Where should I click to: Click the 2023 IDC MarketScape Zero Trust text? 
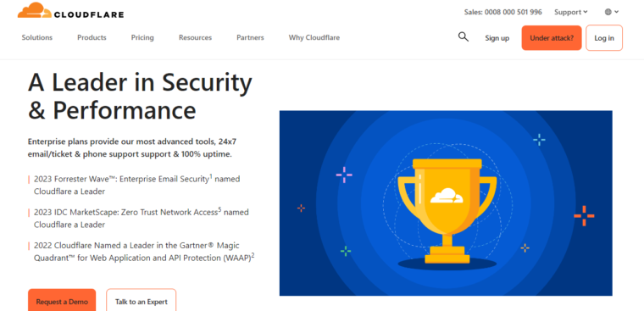point(141,218)
